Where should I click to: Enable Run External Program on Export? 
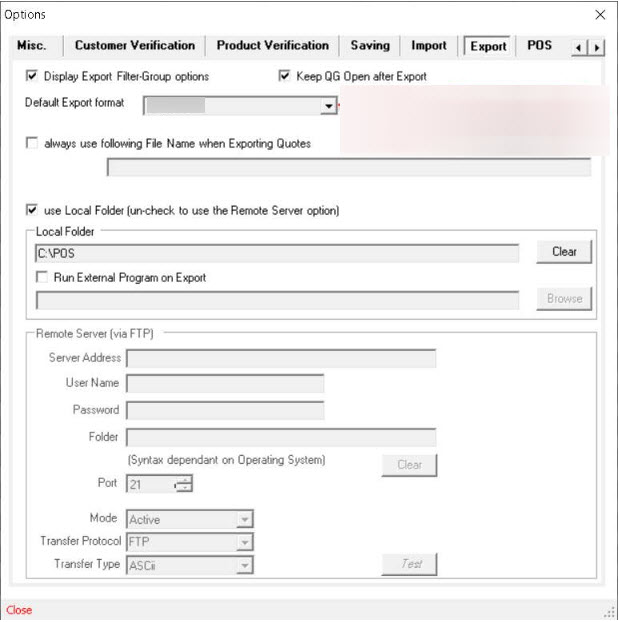[x=42, y=277]
